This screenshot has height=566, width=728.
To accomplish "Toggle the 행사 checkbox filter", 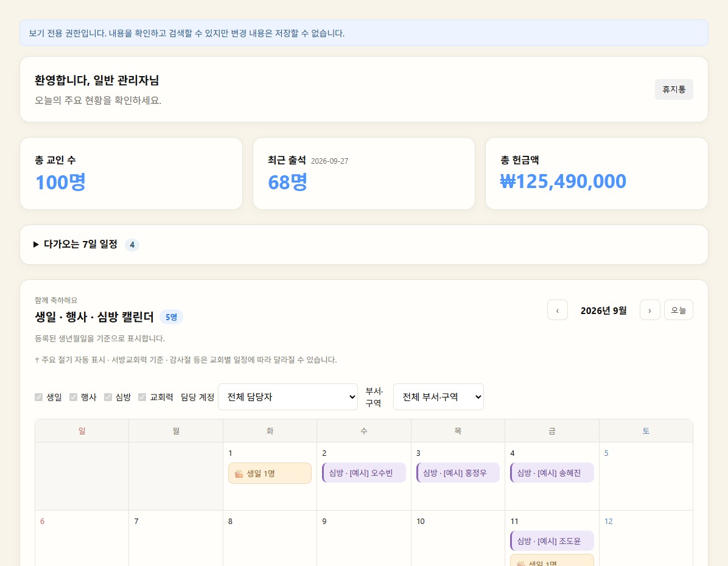I will [x=73, y=397].
